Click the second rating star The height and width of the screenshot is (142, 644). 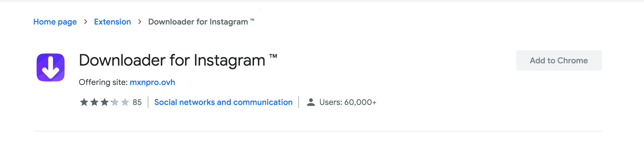(x=94, y=102)
